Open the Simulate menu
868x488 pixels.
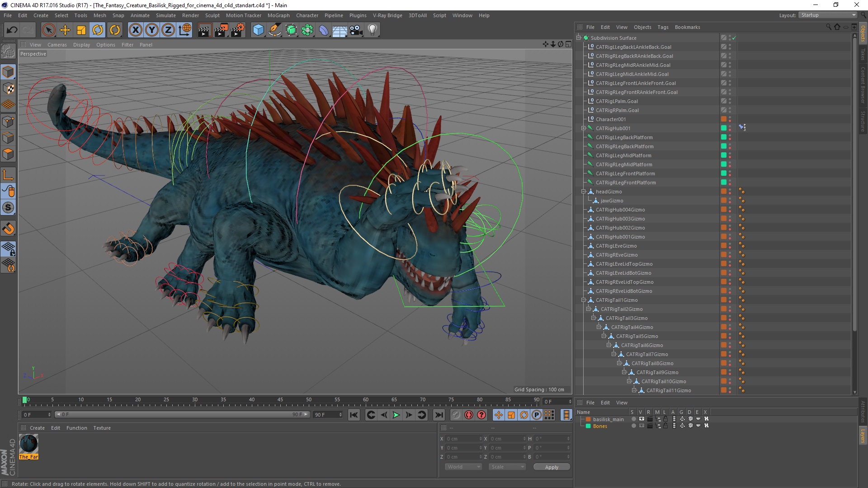point(166,15)
